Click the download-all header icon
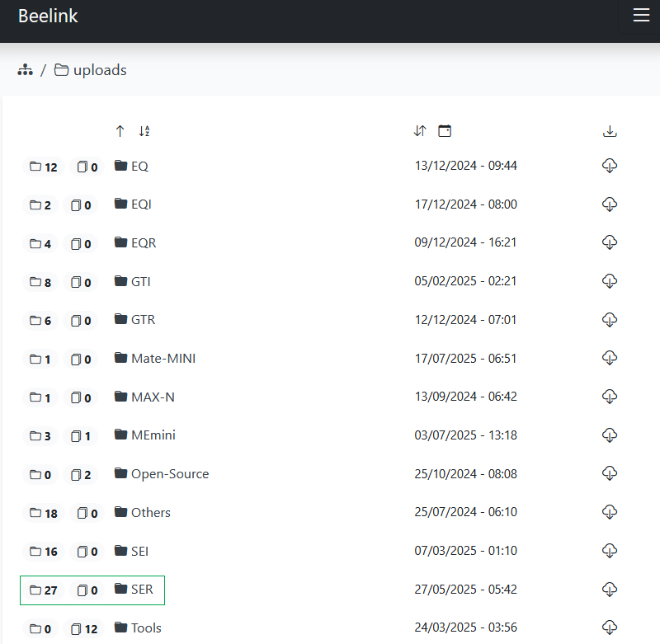The width and height of the screenshot is (660, 644). click(x=610, y=131)
